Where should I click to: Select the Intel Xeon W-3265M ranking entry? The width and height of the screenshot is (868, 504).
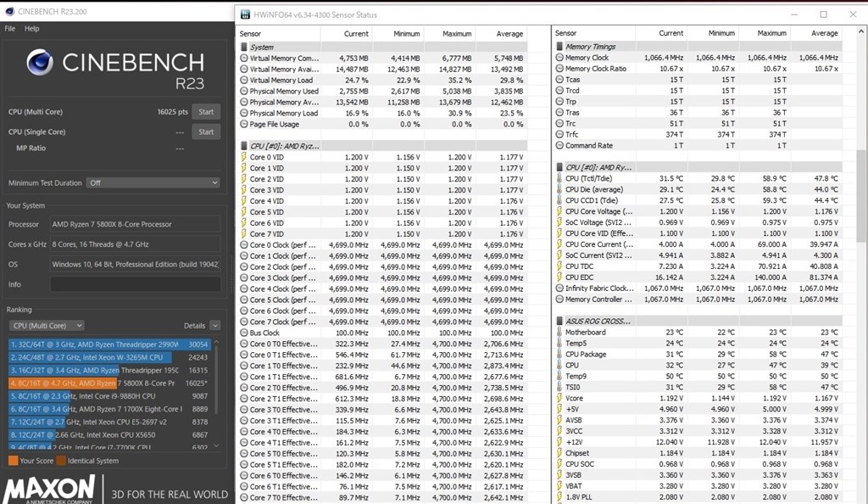coord(109,357)
